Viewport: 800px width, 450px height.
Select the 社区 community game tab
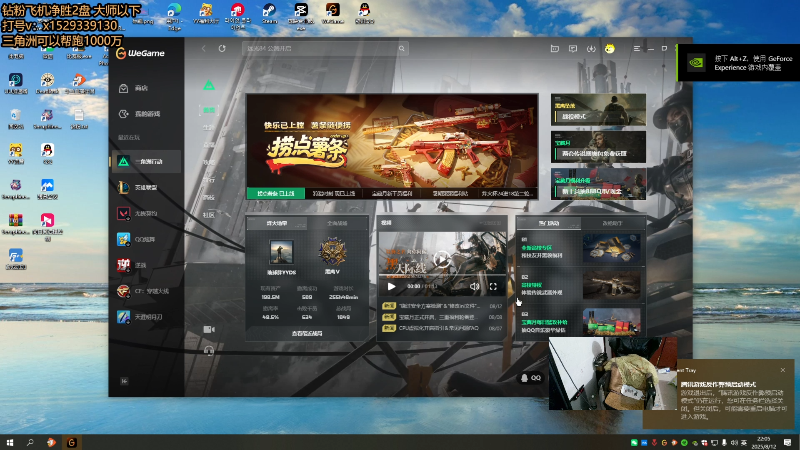click(x=209, y=215)
